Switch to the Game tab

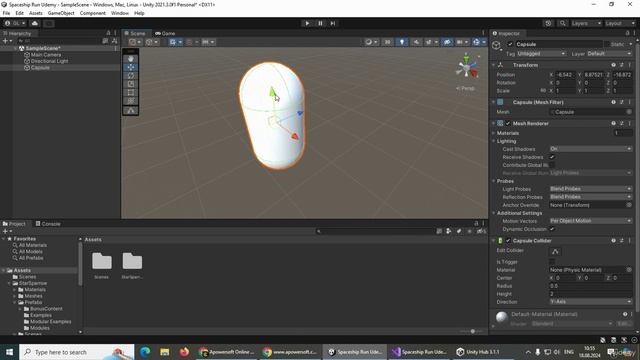(165, 33)
